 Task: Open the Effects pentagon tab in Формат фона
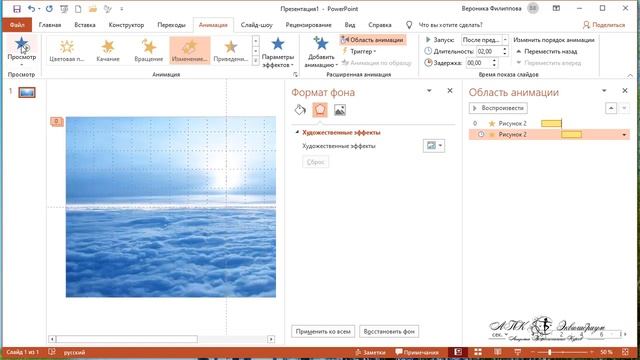pyautogui.click(x=320, y=110)
